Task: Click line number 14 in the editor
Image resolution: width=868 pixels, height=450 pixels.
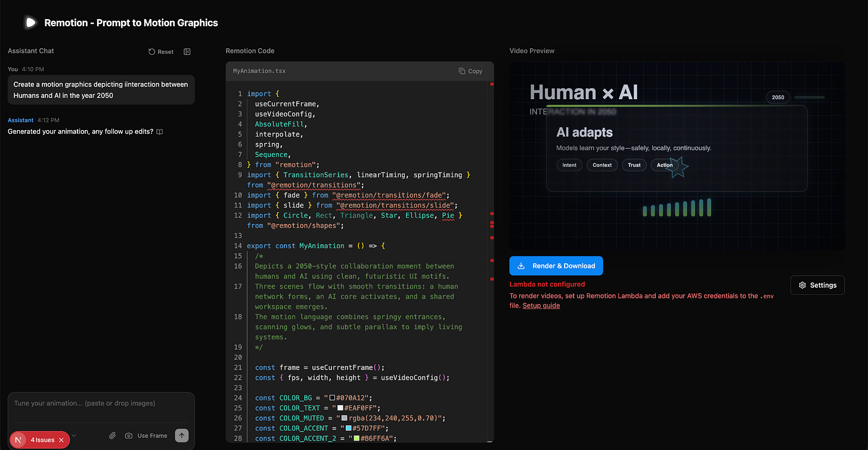Action: click(x=238, y=246)
